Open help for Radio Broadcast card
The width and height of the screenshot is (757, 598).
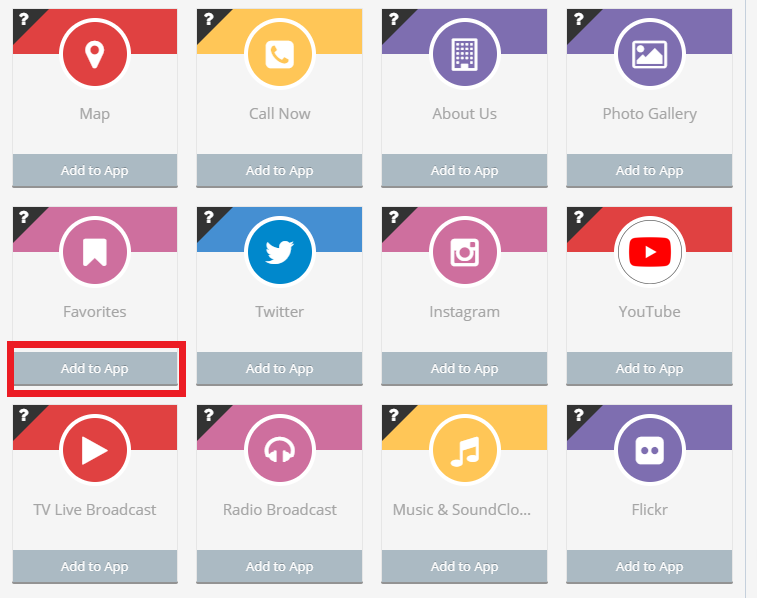209,415
